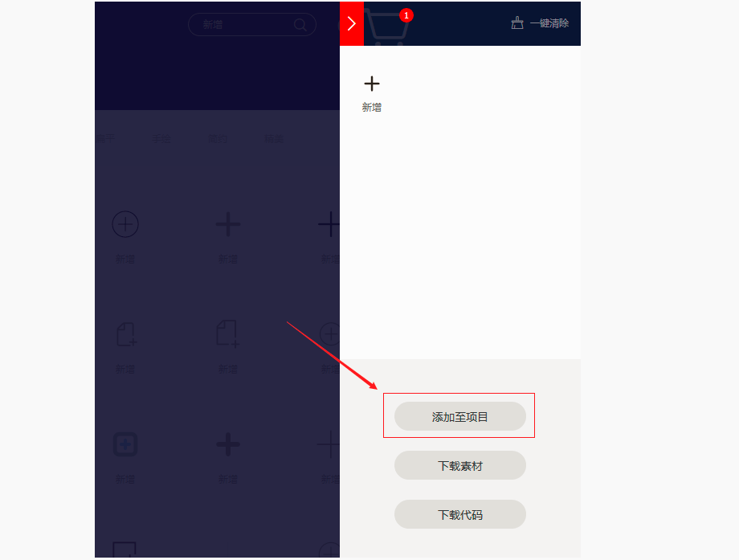This screenshot has height=560, width=739.
Task: Click the magnifier icon in search box
Action: pyautogui.click(x=300, y=25)
